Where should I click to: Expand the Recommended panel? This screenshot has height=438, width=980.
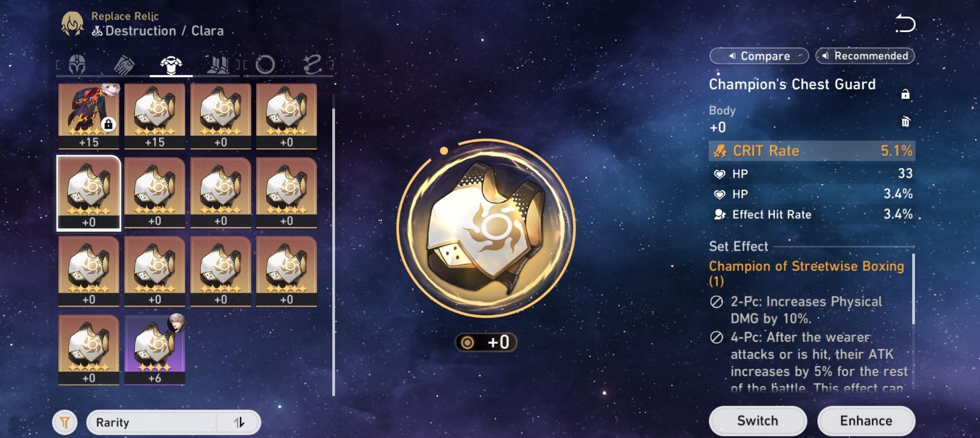[x=865, y=56]
